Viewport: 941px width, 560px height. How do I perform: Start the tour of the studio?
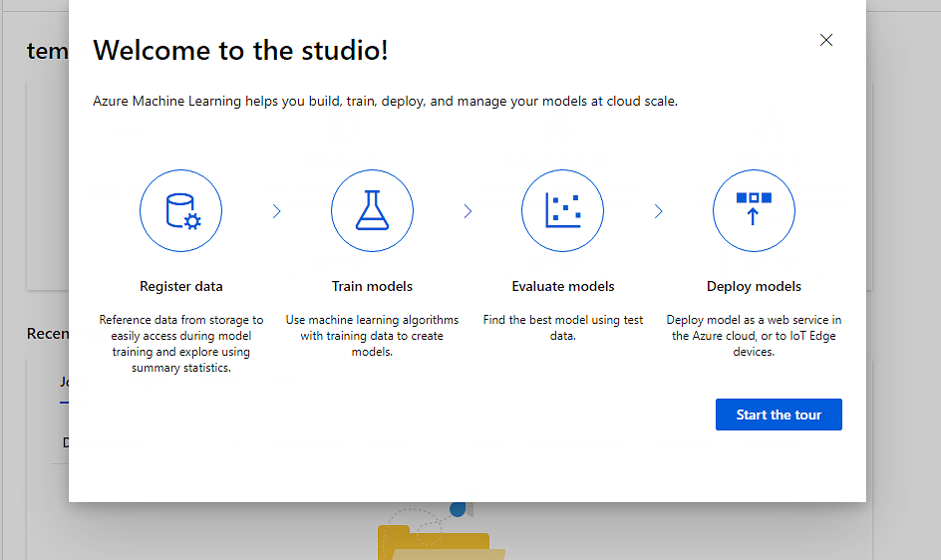click(x=779, y=415)
